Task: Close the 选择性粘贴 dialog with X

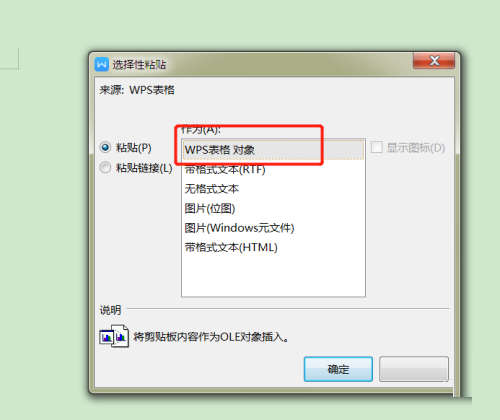Action: 434,61
